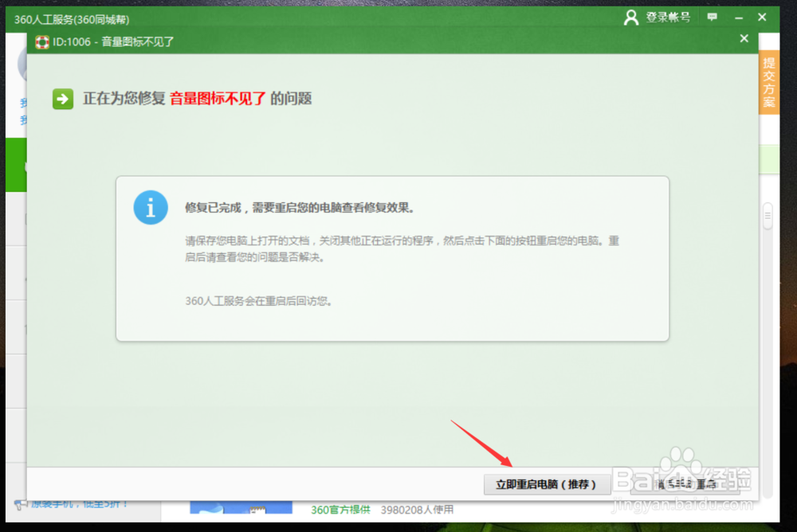The width and height of the screenshot is (797, 532).
Task: Click the green arrow icon beside 正在为您修复
Action: click(62, 99)
